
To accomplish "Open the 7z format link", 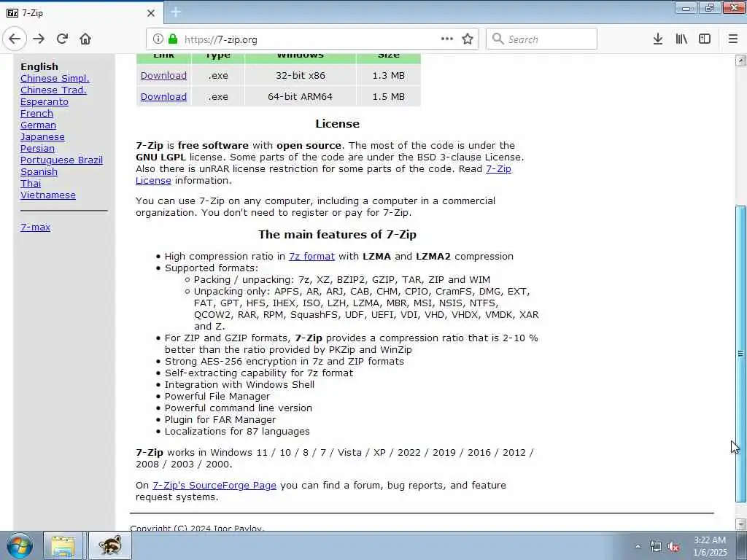I will [311, 256].
